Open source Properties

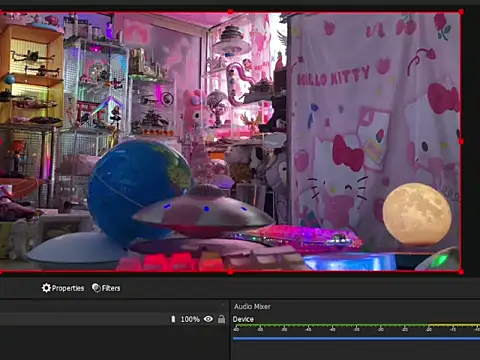pos(63,288)
